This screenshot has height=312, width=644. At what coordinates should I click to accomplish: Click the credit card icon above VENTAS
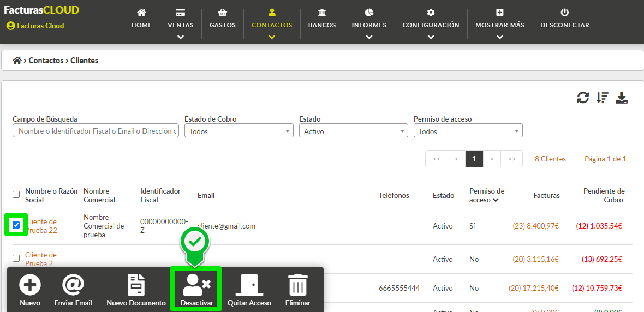(x=180, y=13)
